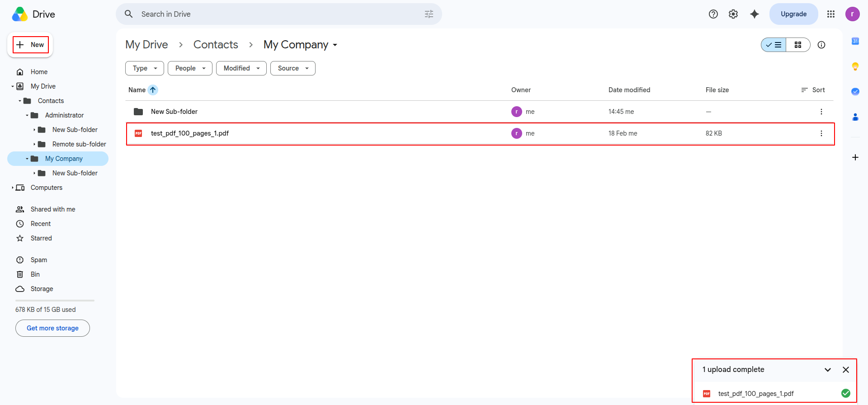Viewport: 868px width, 405px height.
Task: Open the Help and support icon
Action: click(x=713, y=14)
